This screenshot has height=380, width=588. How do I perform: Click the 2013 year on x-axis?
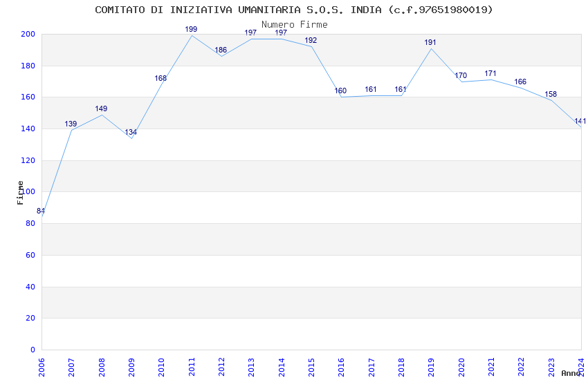click(x=250, y=366)
